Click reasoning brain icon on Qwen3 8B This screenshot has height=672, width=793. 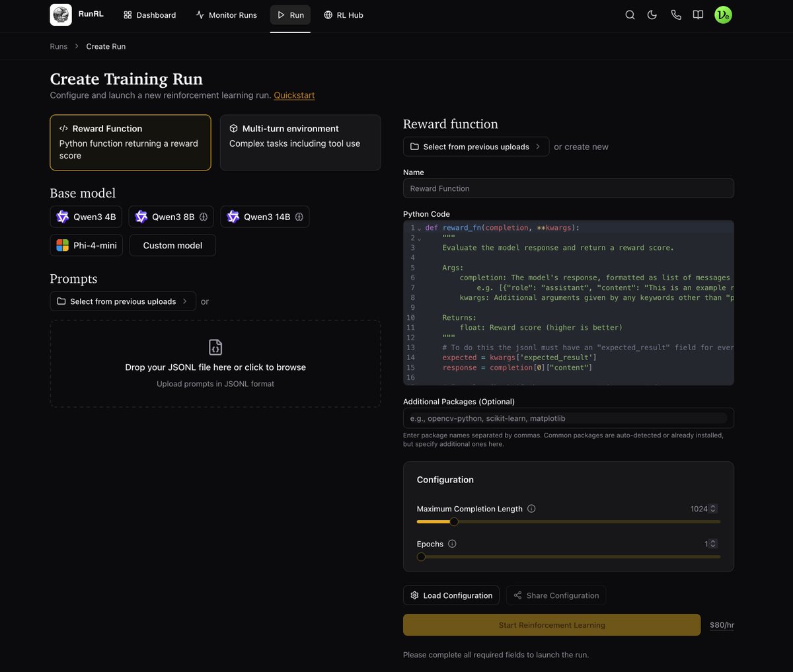204,217
